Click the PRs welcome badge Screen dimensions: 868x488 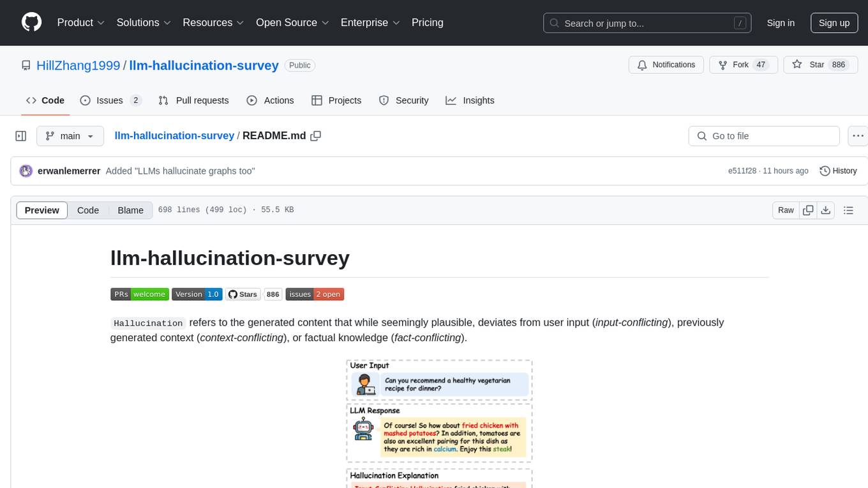pos(140,294)
